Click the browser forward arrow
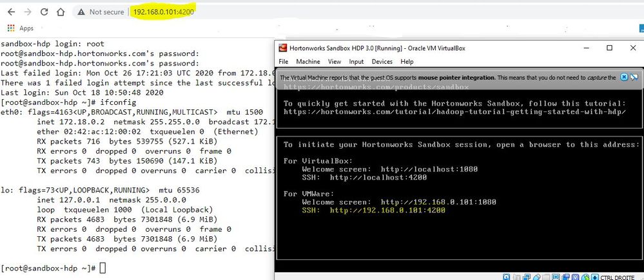 (x=28, y=12)
